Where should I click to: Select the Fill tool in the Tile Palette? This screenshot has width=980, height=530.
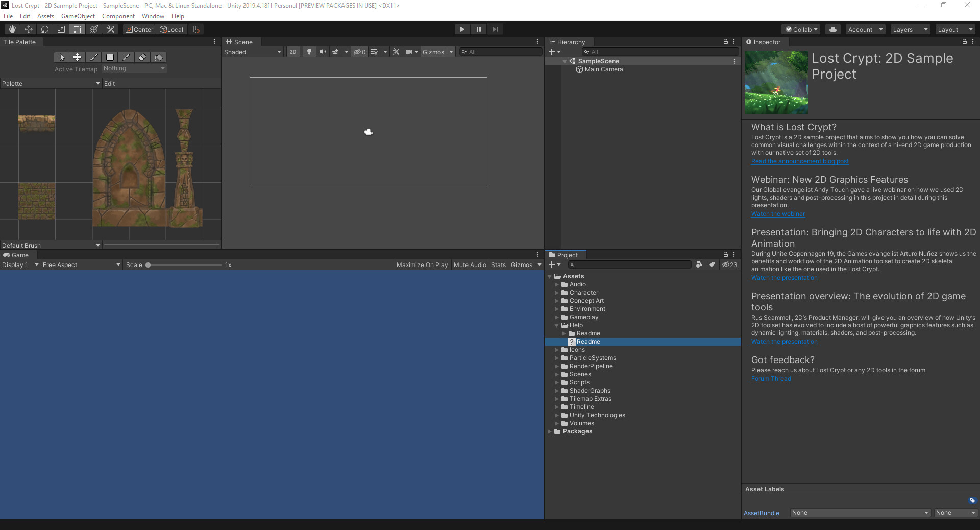159,57
